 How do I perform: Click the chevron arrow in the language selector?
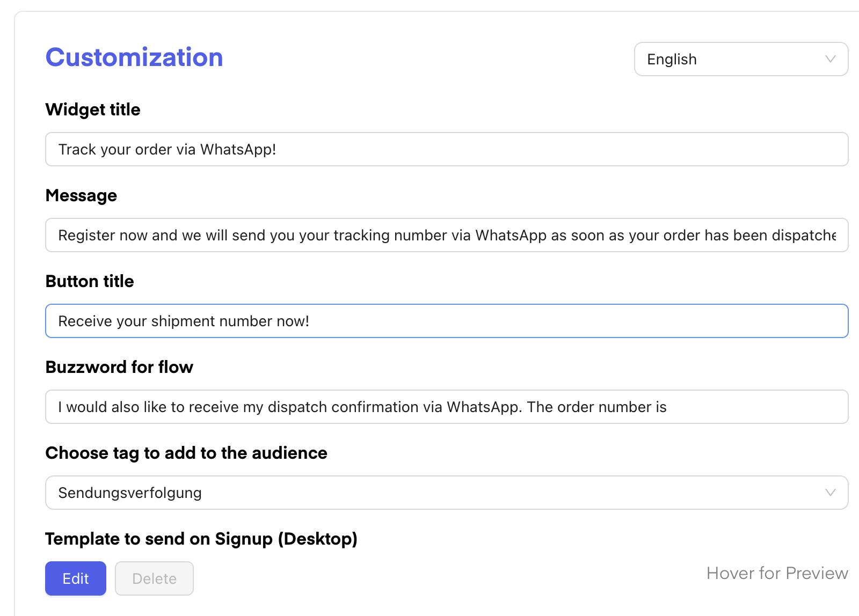click(830, 59)
